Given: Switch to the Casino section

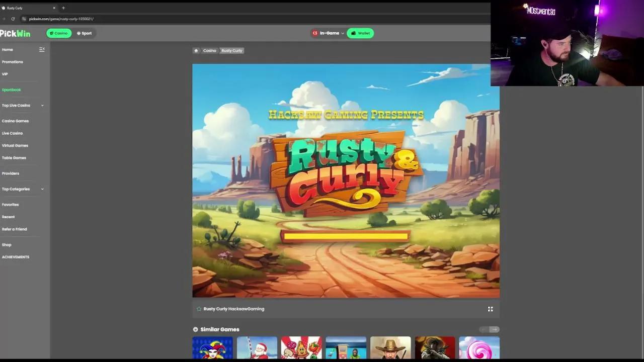Looking at the screenshot, I should coord(59,33).
